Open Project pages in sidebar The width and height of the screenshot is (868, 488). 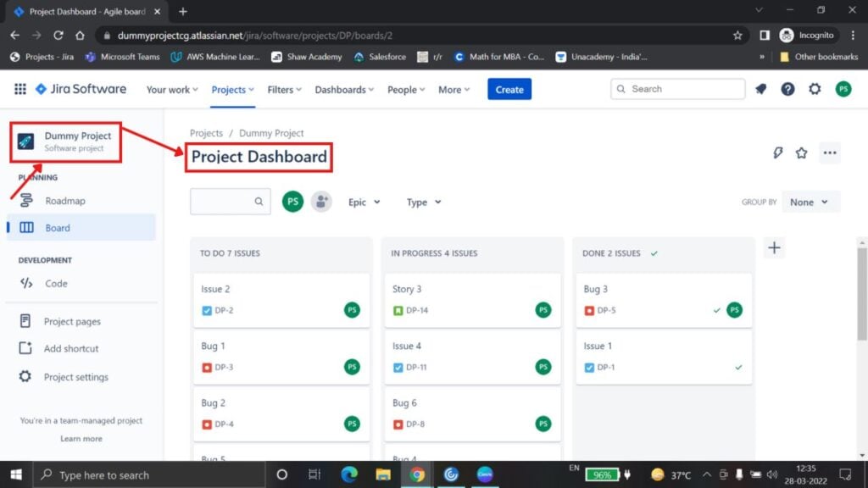click(81, 321)
